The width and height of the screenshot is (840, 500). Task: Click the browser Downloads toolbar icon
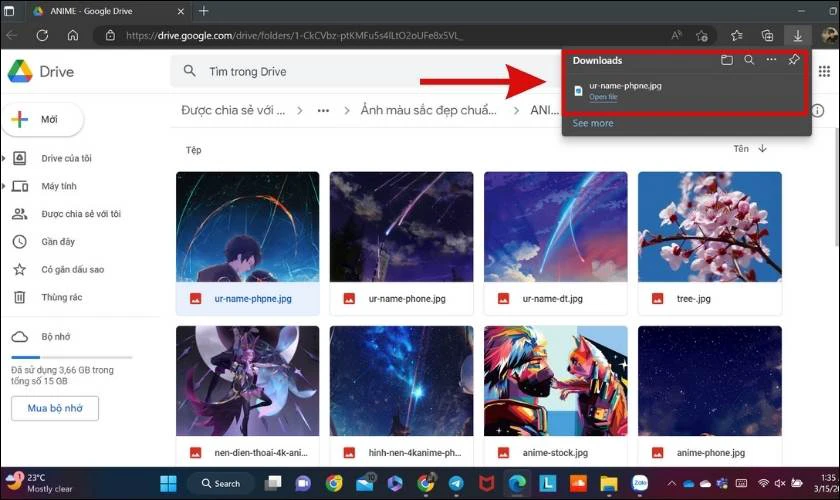(x=797, y=36)
